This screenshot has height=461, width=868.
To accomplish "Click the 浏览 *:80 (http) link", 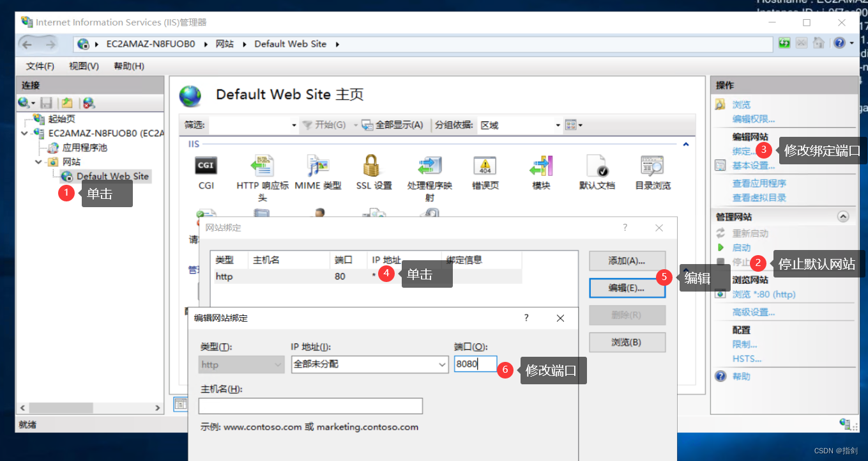I will 764,294.
